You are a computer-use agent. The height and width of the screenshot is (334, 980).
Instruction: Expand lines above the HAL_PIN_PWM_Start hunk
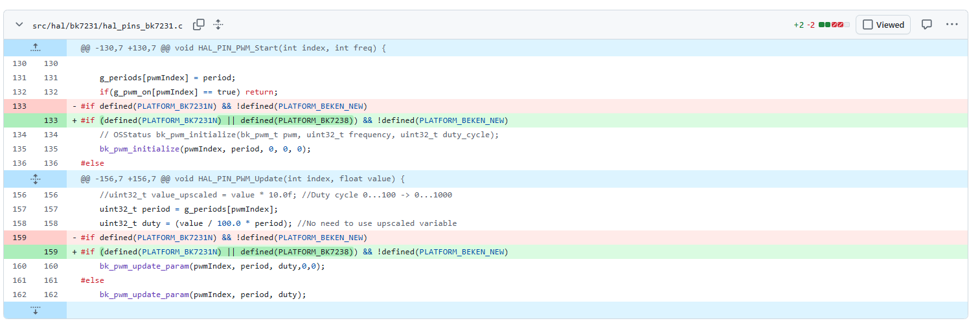(x=35, y=48)
